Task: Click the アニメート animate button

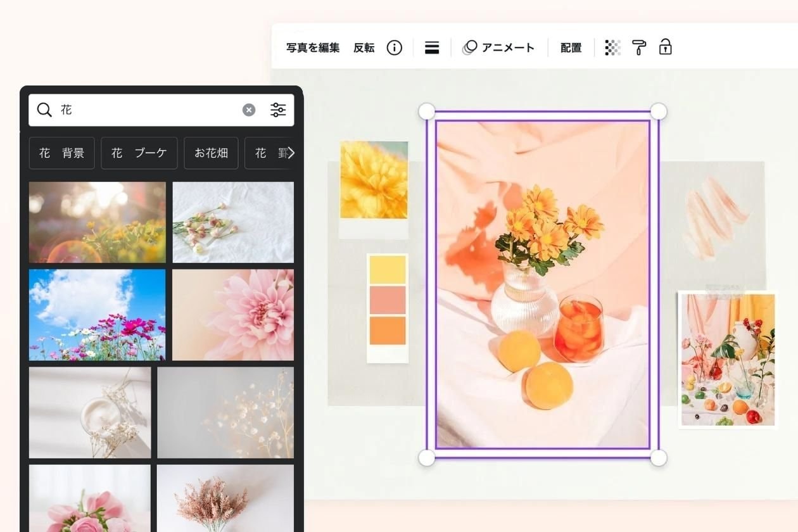Action: tap(499, 48)
